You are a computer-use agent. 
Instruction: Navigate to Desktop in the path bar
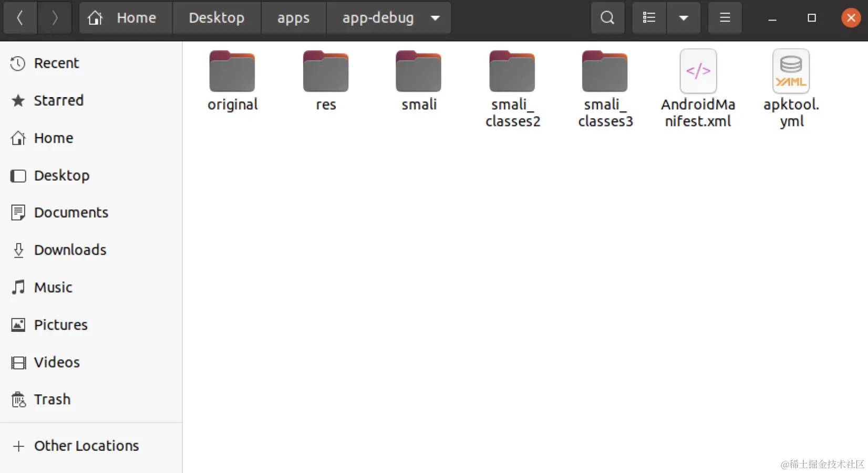pos(216,18)
